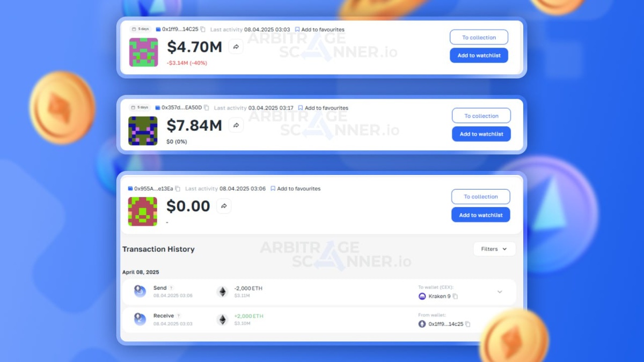Copy the sender 0x1ff9...14c25 address

point(468,324)
